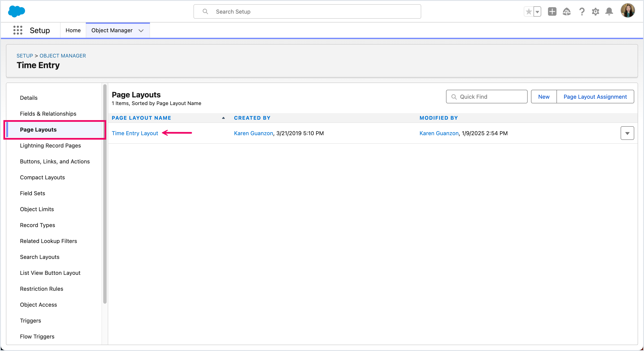Viewport: 644px width, 351px height.
Task: Click the search magnifier icon in Search Setup
Action: (205, 11)
